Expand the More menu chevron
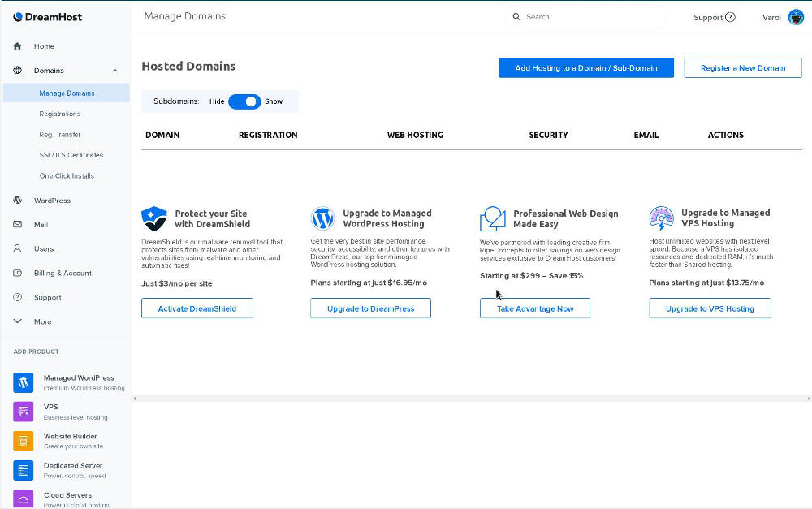The height and width of the screenshot is (509, 812). click(18, 321)
